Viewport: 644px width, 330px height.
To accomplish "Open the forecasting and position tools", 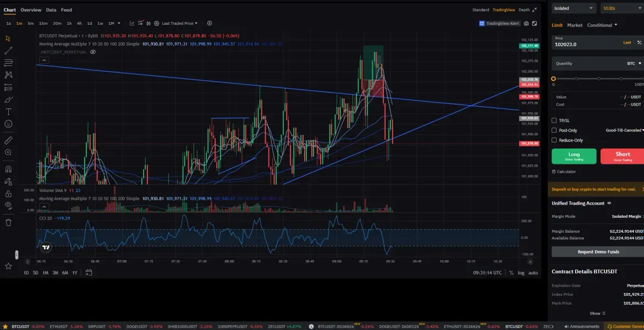I will coord(8,87).
